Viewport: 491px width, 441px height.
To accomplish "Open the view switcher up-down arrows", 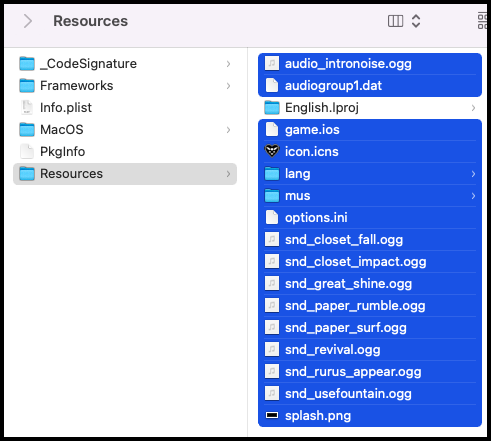I will 416,21.
